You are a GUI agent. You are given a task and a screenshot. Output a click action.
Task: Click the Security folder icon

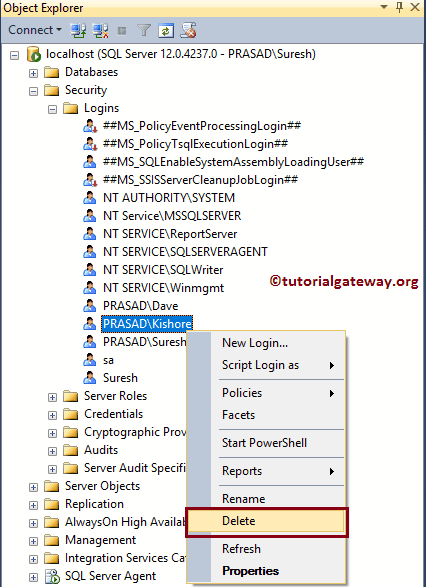coord(52,90)
